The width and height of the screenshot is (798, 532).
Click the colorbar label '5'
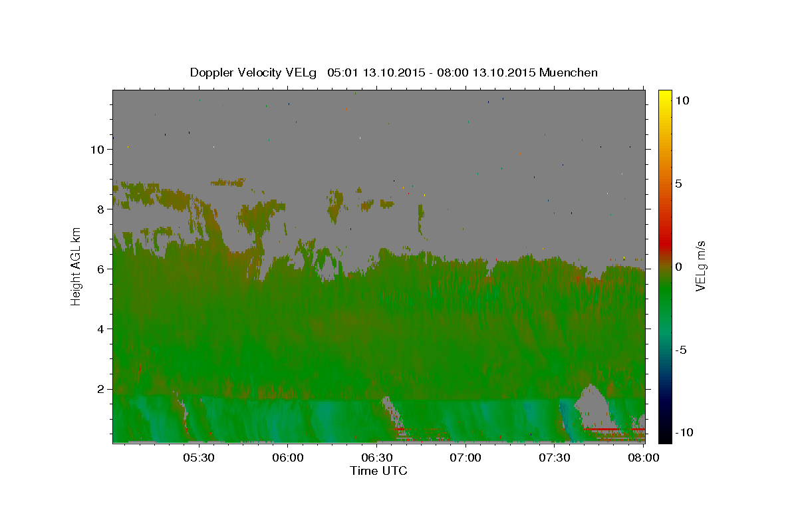[x=678, y=184]
